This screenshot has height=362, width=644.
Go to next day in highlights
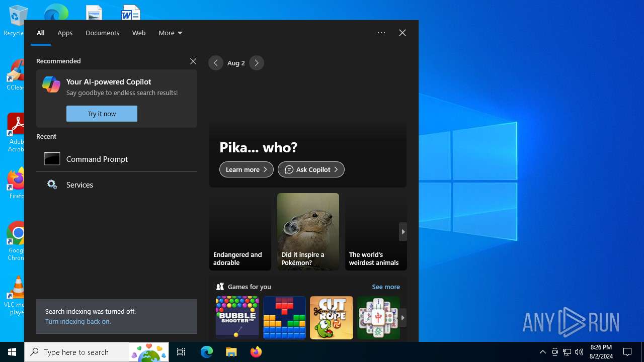[257, 63]
